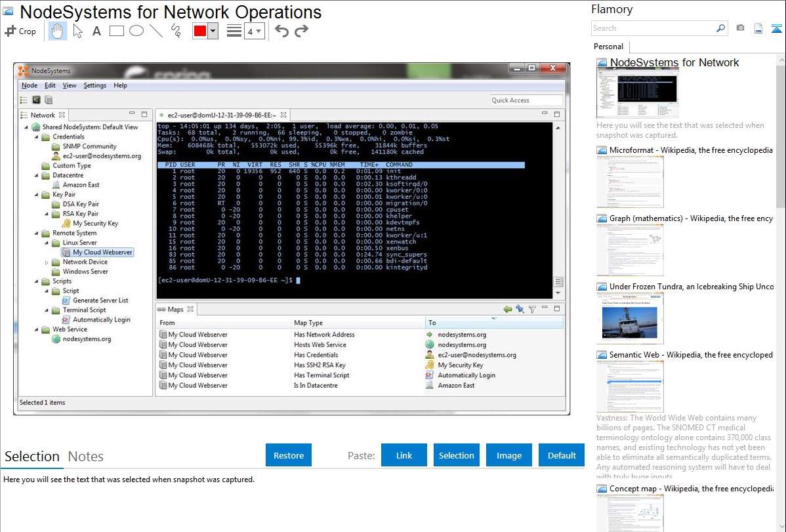The image size is (786, 532).
Task: Click the line style icon
Action: coord(234,31)
